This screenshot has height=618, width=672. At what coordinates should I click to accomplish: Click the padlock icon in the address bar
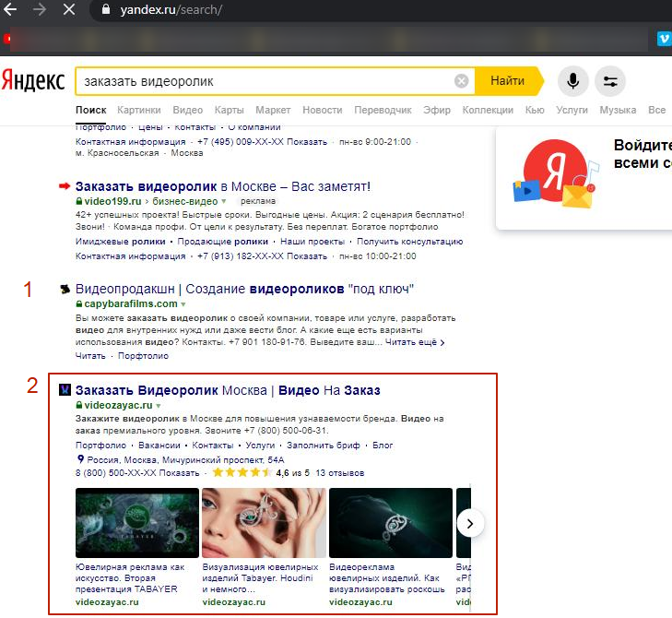(106, 9)
